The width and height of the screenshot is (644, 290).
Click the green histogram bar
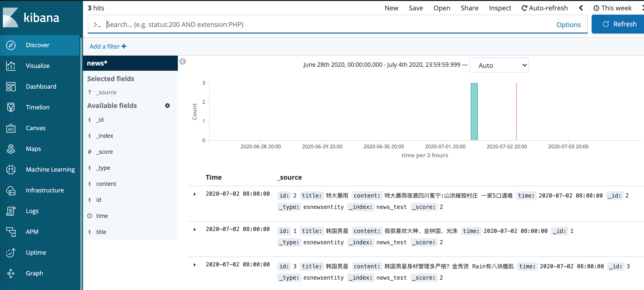(474, 112)
